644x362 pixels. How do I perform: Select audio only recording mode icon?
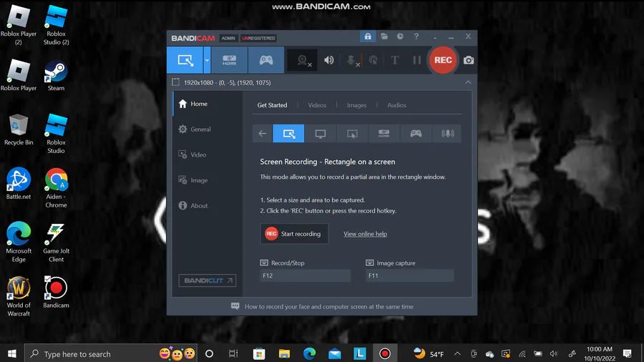pyautogui.click(x=447, y=133)
